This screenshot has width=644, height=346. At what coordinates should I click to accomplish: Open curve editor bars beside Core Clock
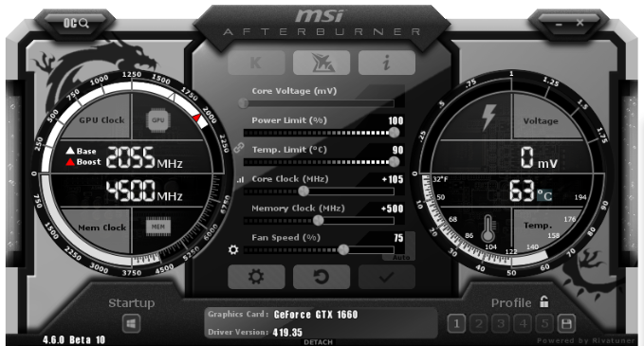tap(240, 179)
